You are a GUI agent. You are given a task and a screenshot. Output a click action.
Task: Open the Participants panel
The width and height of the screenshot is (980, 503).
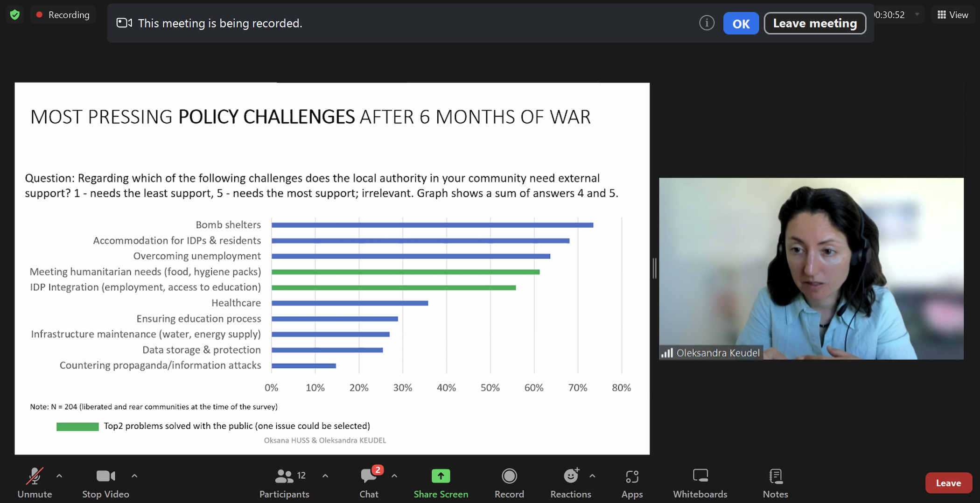click(x=284, y=482)
